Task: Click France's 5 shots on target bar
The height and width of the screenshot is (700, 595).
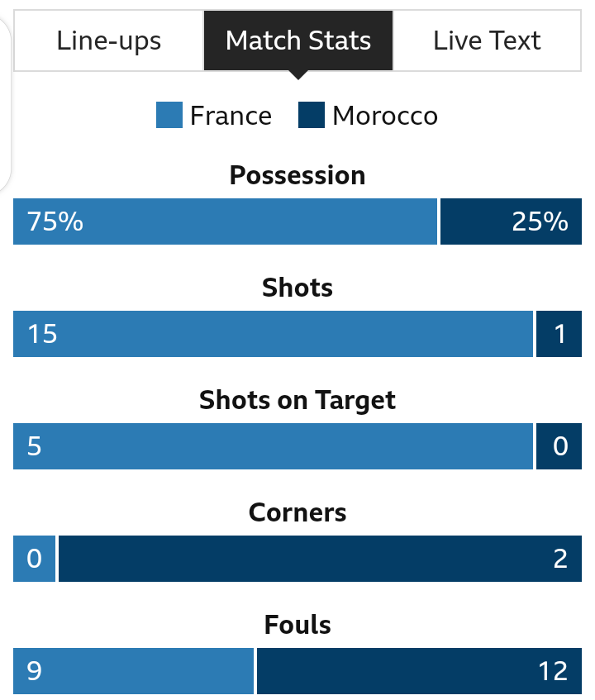Action: tap(274, 446)
